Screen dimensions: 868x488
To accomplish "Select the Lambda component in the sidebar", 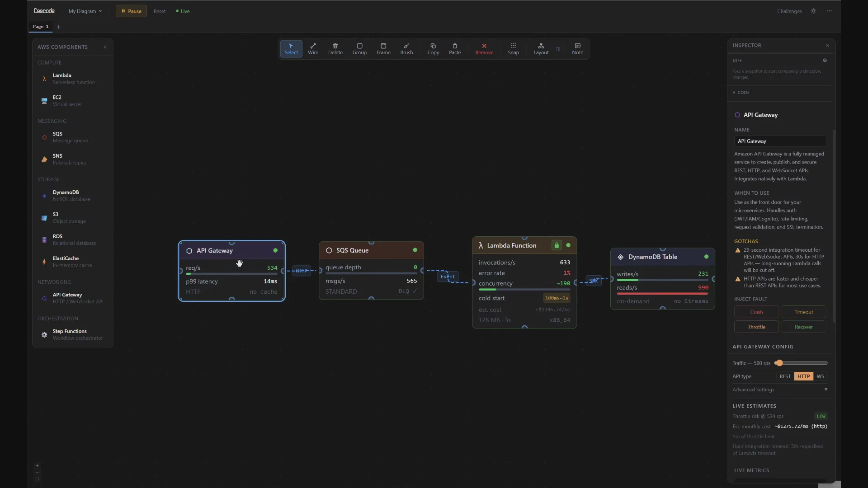I will (x=73, y=79).
